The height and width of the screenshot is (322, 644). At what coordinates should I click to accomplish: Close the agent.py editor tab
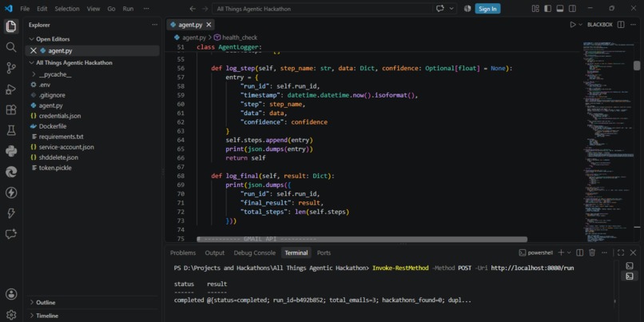[x=209, y=25]
